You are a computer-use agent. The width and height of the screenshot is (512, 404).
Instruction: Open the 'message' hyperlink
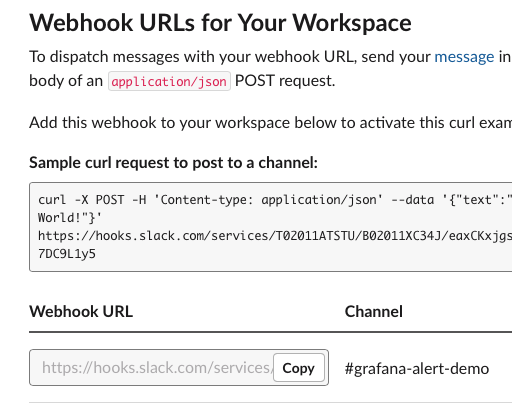(464, 57)
